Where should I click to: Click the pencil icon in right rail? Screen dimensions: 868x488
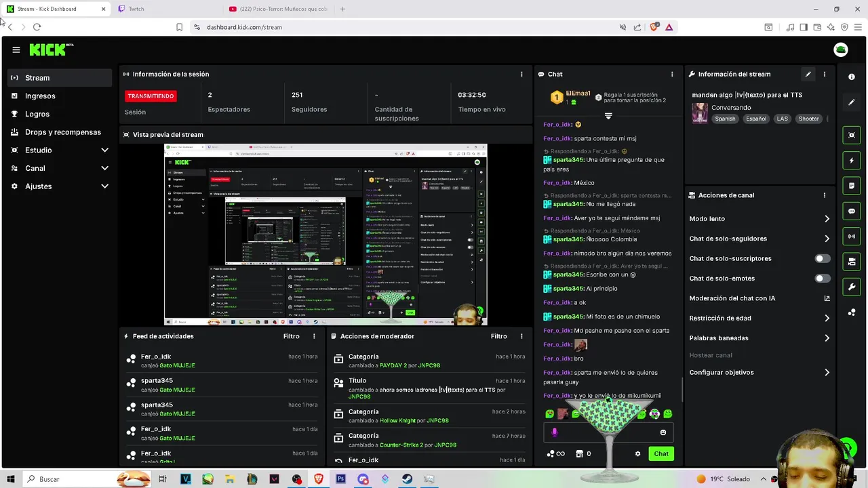point(852,102)
